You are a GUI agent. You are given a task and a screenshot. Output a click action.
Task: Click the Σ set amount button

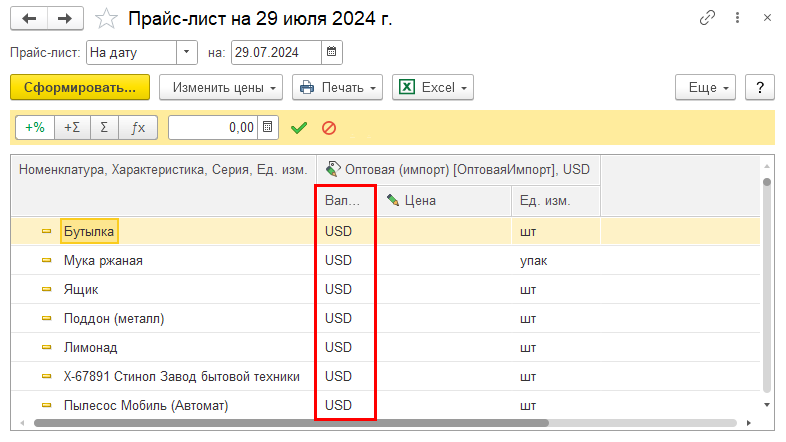click(104, 127)
